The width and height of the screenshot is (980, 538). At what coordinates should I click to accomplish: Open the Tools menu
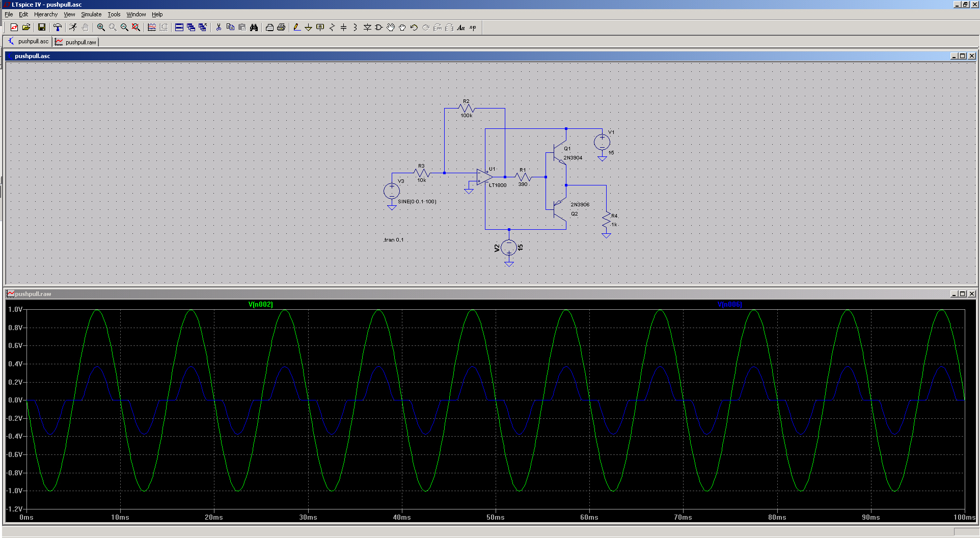point(114,14)
